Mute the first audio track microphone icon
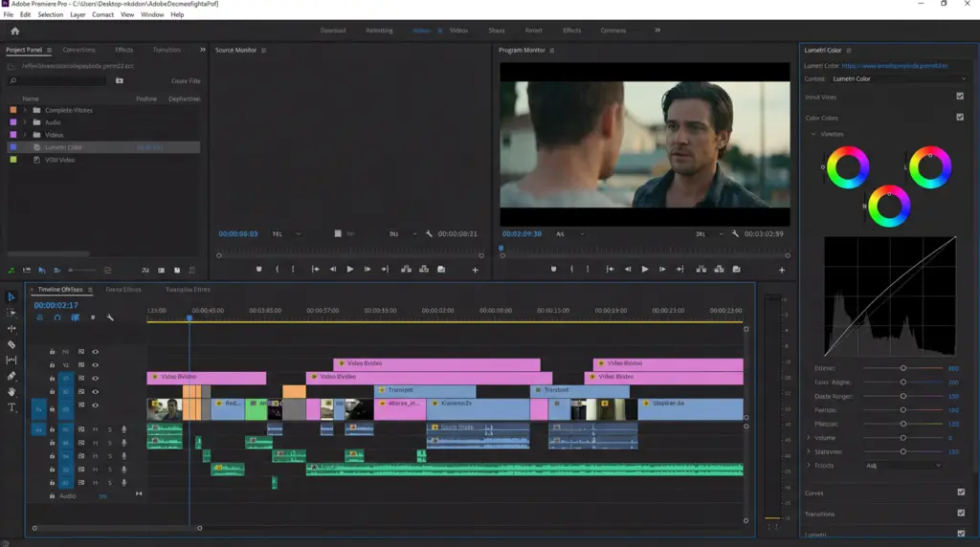This screenshot has width=980, height=547. [123, 429]
